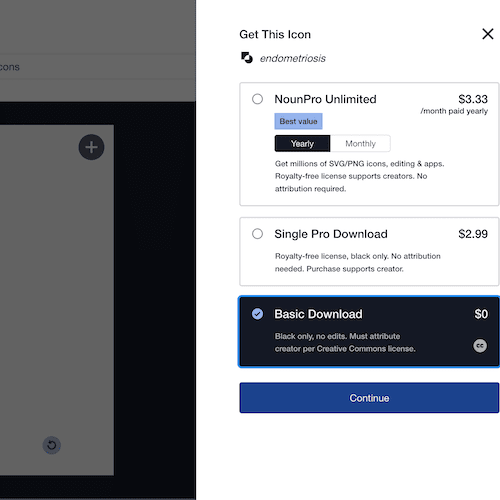500x500 pixels.
Task: Close the Get This Icon panel
Action: click(488, 34)
